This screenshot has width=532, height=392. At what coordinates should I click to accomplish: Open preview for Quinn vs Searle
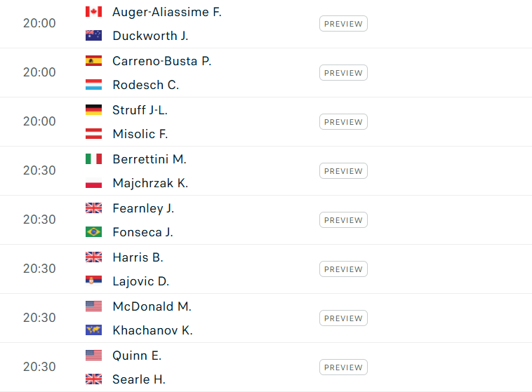(x=343, y=367)
